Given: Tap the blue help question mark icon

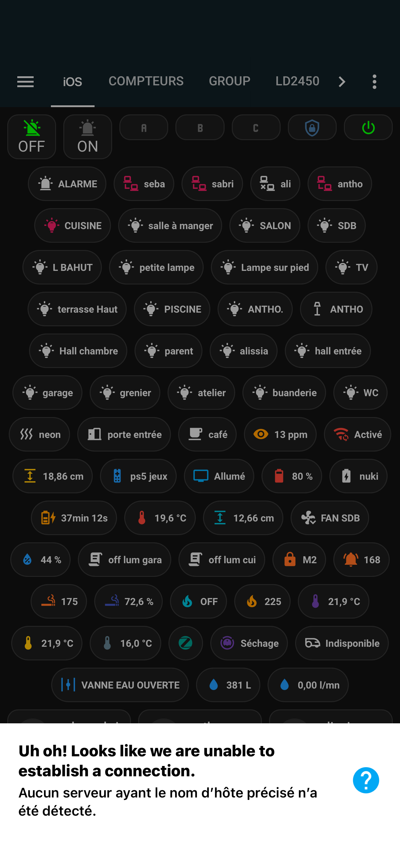Looking at the screenshot, I should coord(366,780).
